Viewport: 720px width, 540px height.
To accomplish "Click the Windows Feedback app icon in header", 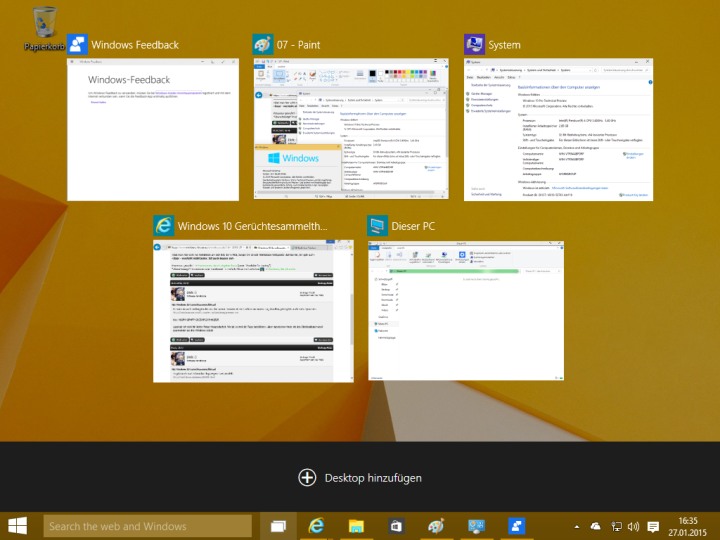I will pyautogui.click(x=77, y=45).
